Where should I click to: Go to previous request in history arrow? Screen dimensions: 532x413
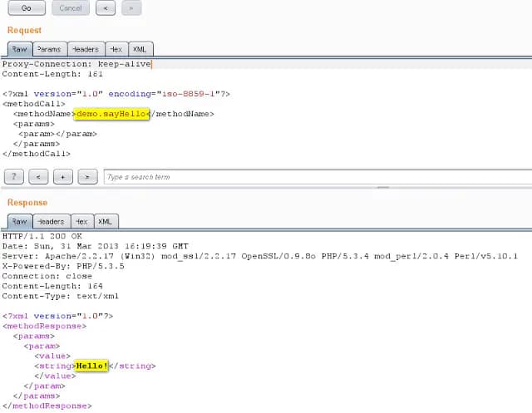pos(106,8)
